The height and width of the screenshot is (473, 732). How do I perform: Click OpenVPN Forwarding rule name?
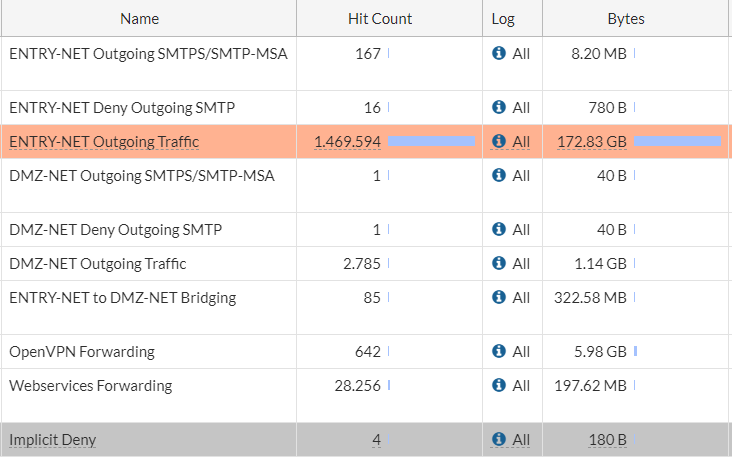82,352
